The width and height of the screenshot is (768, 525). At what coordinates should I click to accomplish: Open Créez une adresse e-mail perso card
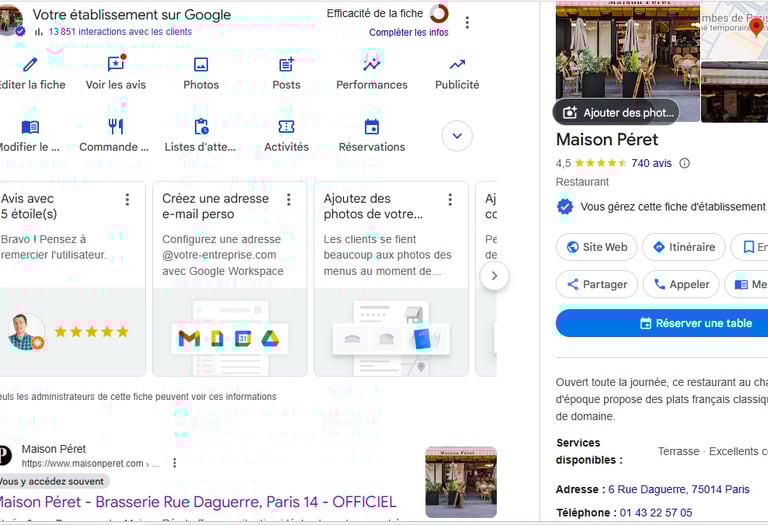(230, 279)
